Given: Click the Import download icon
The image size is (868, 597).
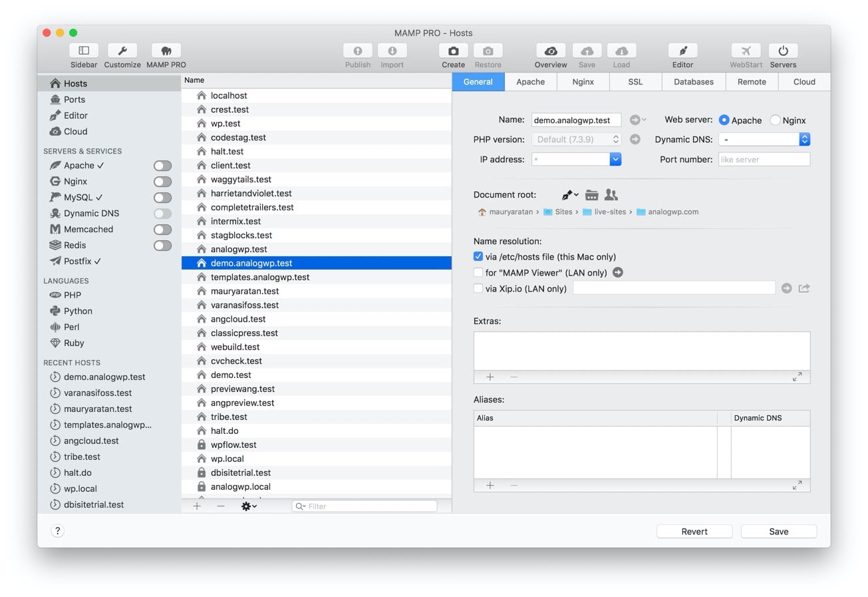Looking at the screenshot, I should 392,51.
